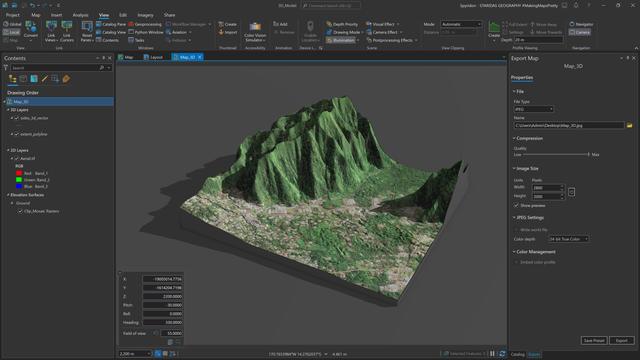Open the Imagery ribbon tab
This screenshot has width=640, height=360.
click(145, 15)
